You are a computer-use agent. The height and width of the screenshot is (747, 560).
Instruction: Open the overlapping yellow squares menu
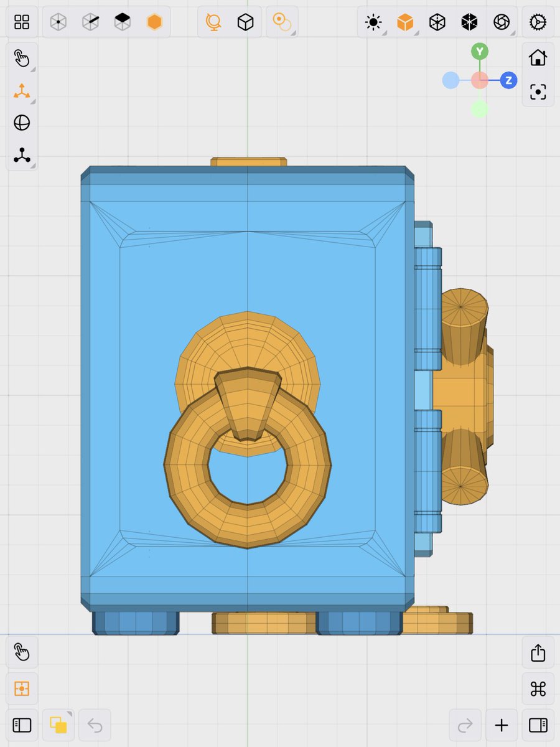tap(58, 725)
